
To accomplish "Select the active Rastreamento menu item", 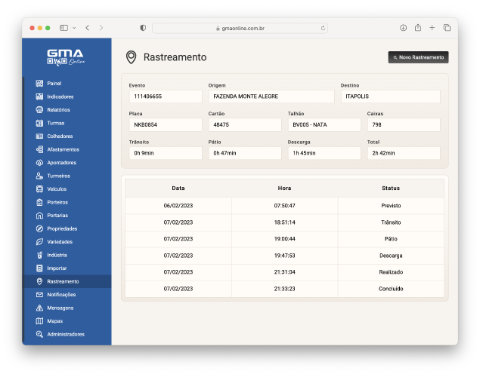I will click(x=67, y=281).
